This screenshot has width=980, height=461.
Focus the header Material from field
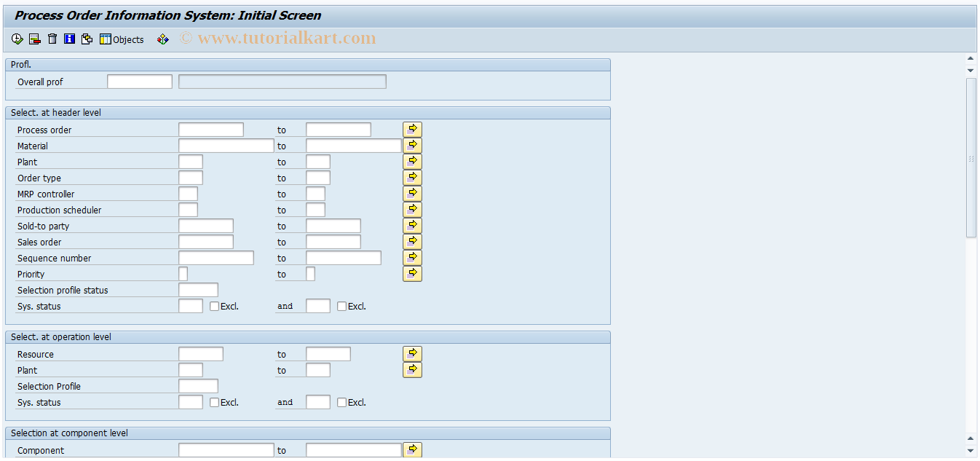226,146
